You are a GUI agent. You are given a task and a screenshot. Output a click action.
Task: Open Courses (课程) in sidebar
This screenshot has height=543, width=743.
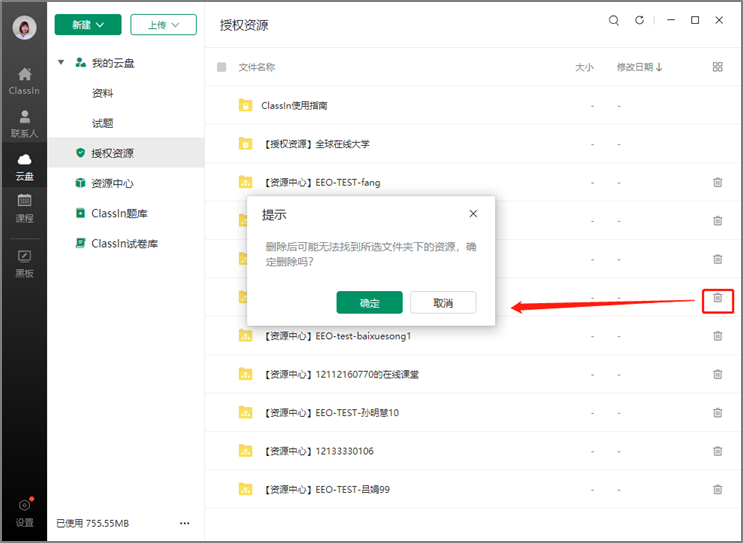24,208
